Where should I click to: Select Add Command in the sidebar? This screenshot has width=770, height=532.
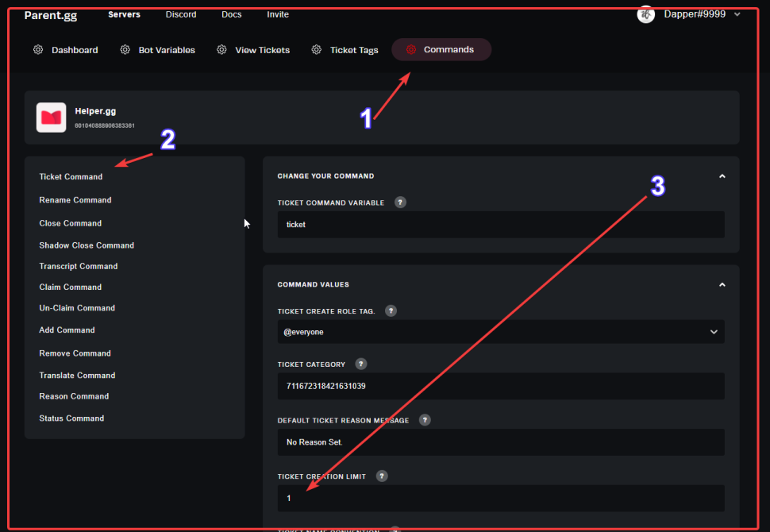67,330
